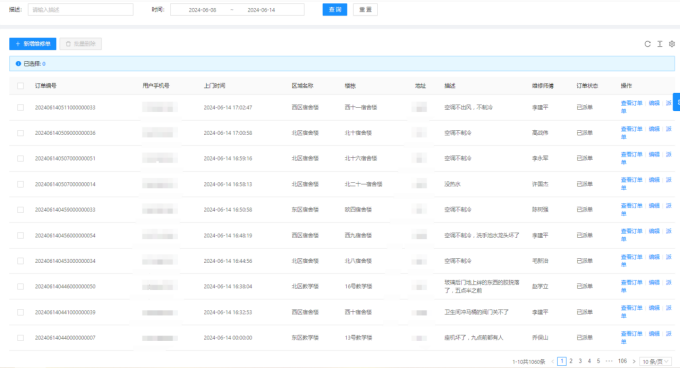Click the greyed batch delete button
Image resolution: width=681 pixels, height=368 pixels.
click(81, 44)
